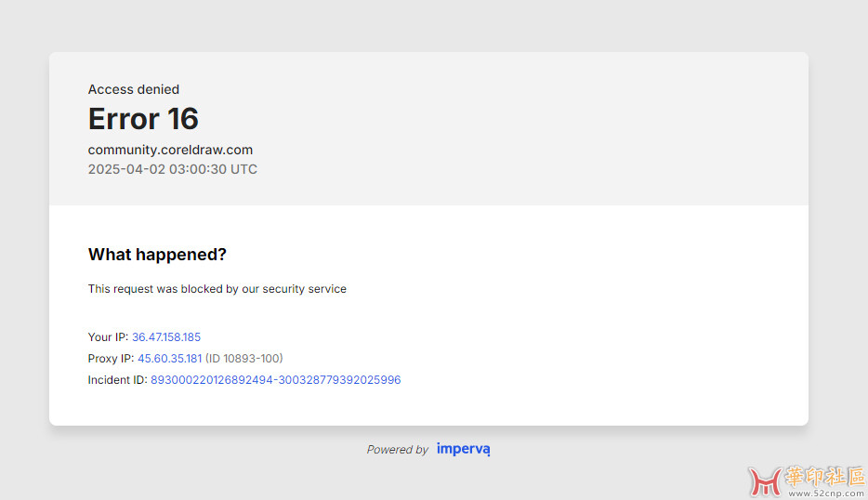The image size is (868, 500).
Task: Click the UTC timestamp 2025-04-02 03:00:30
Action: [173, 169]
